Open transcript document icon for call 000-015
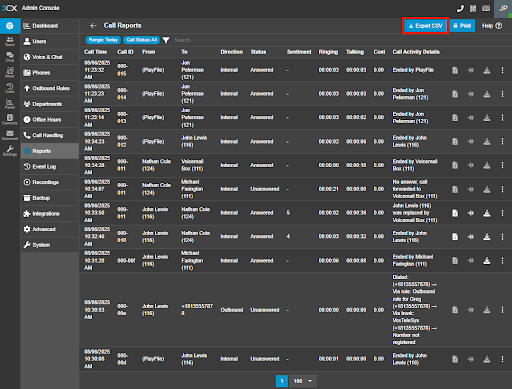This screenshot has height=389, width=512. tap(455, 70)
